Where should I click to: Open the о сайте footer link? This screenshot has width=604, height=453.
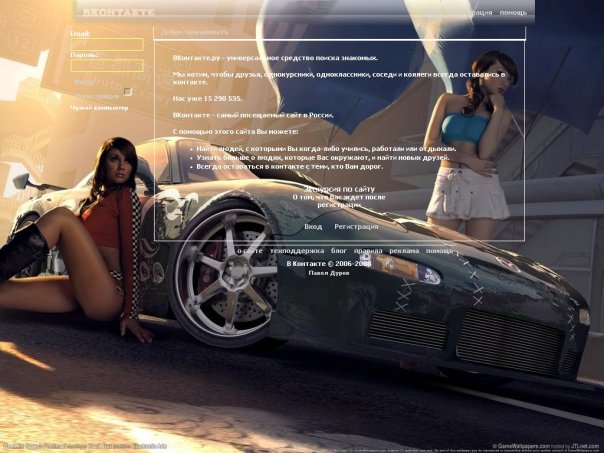pos(250,251)
